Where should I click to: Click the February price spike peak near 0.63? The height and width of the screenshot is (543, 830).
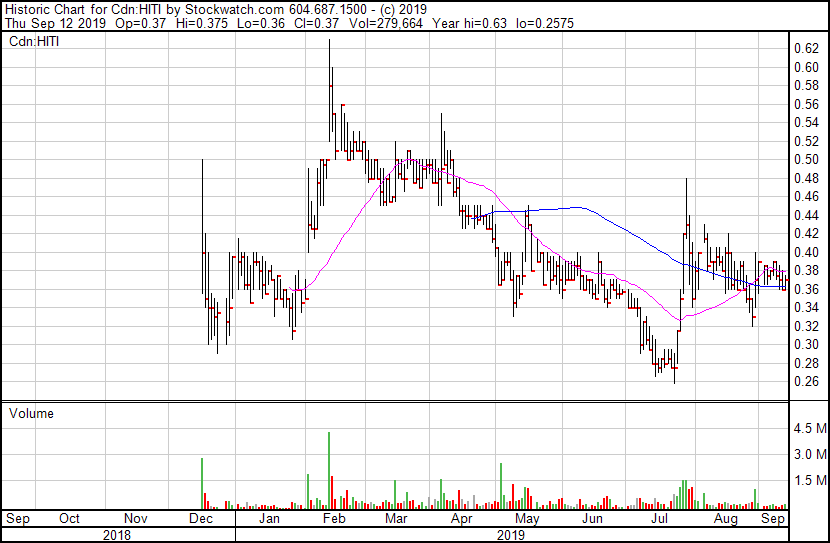coord(329,40)
